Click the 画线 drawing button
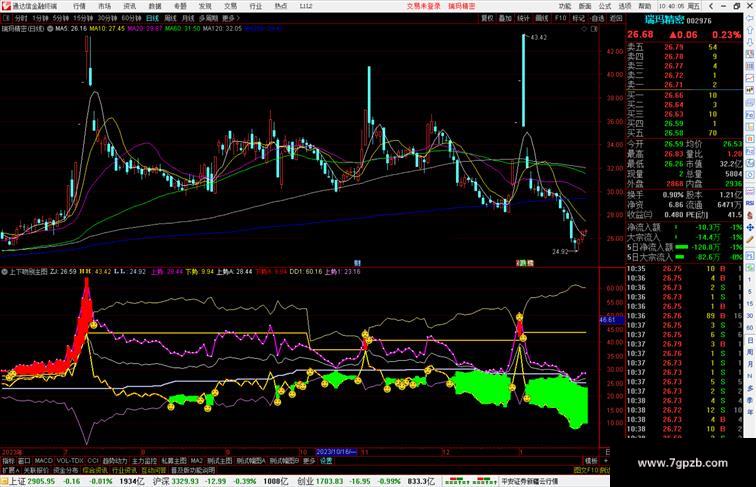Viewport: 756px width, 487px height. coord(542,18)
